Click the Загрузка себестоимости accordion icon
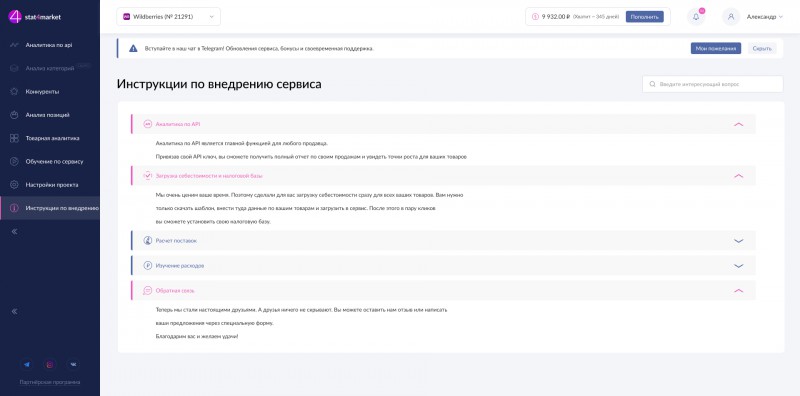800x396 pixels. coord(147,176)
